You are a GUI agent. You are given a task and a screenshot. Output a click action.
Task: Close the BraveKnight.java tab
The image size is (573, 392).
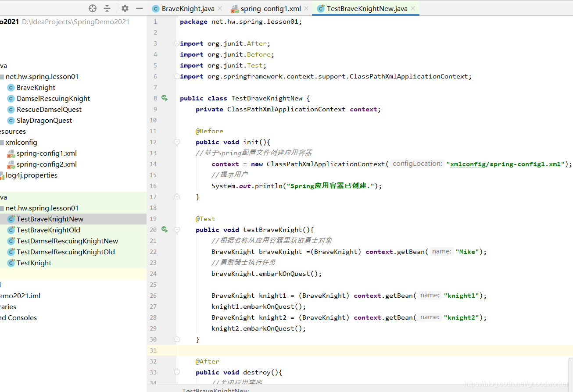(220, 9)
